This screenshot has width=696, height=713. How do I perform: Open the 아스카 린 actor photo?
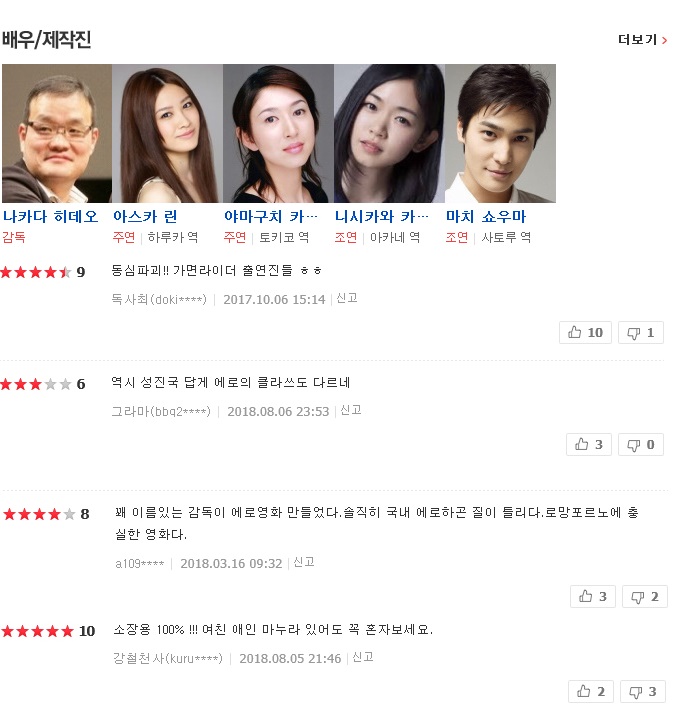[x=167, y=133]
